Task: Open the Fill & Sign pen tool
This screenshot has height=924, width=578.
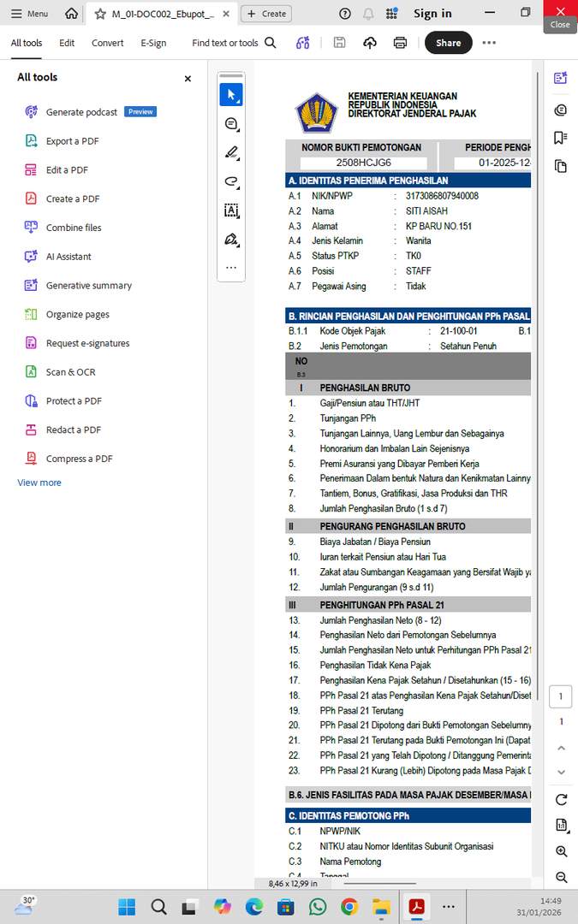Action: [231, 240]
